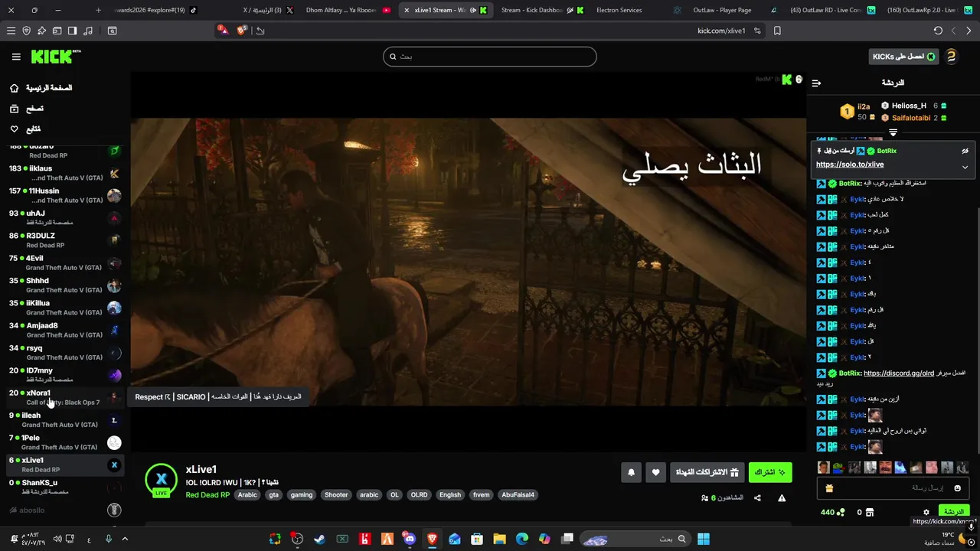The width and height of the screenshot is (980, 551).
Task: Open the user profile avatar menu
Action: point(952,57)
